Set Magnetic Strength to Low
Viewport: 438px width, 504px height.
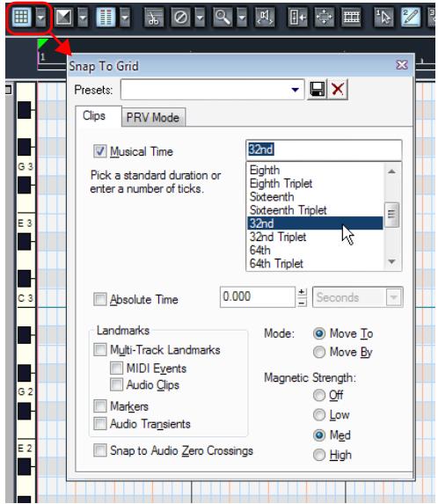(x=319, y=415)
